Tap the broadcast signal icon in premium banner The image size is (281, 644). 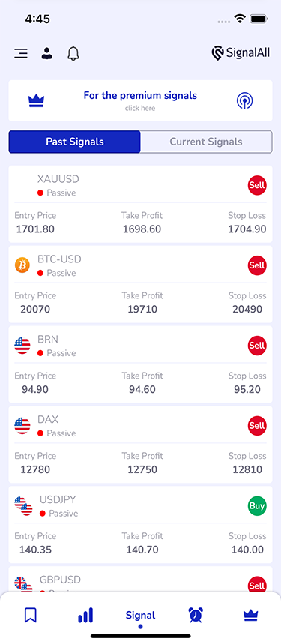[244, 100]
